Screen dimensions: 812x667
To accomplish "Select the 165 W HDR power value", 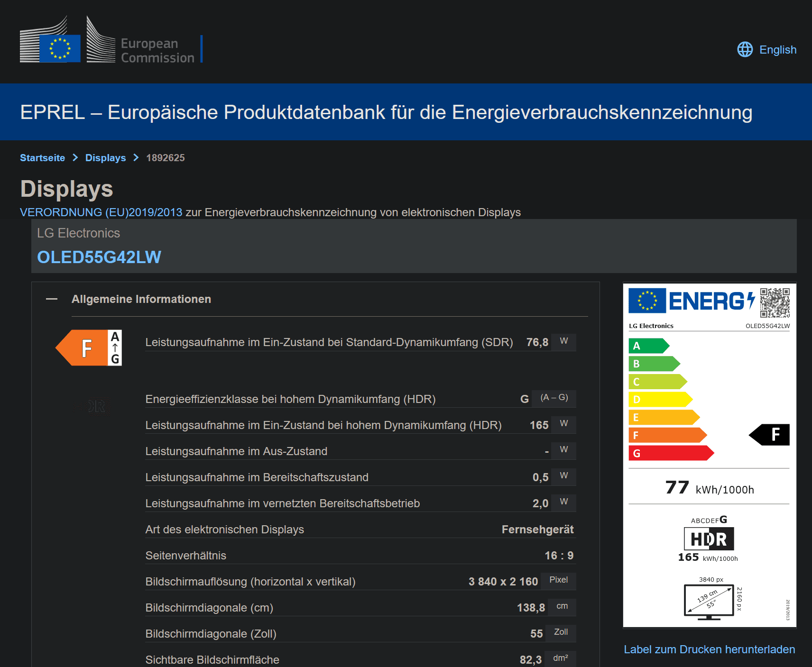I will pyautogui.click(x=539, y=425).
